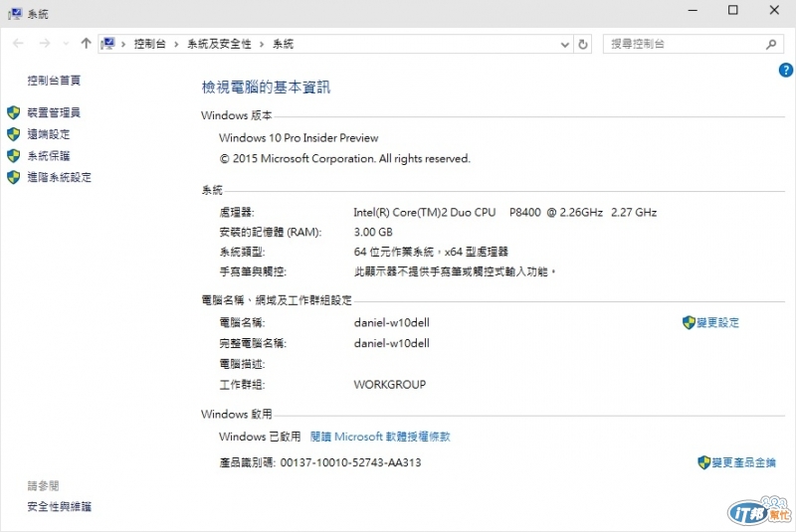Click shield icon next to 變更設定

click(689, 322)
